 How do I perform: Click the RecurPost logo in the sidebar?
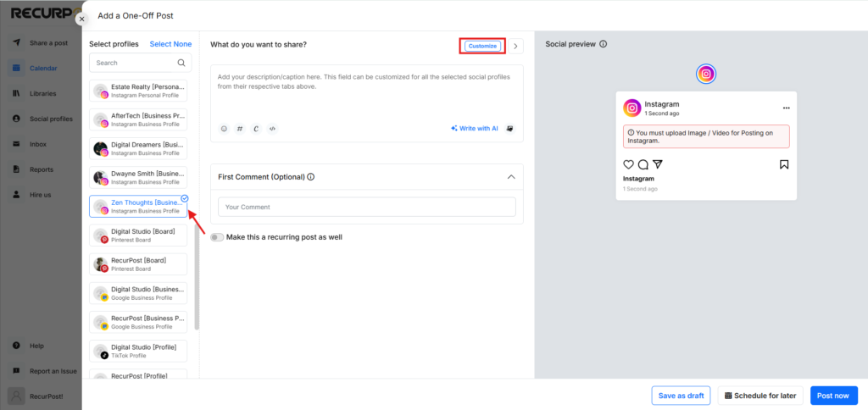click(x=46, y=13)
